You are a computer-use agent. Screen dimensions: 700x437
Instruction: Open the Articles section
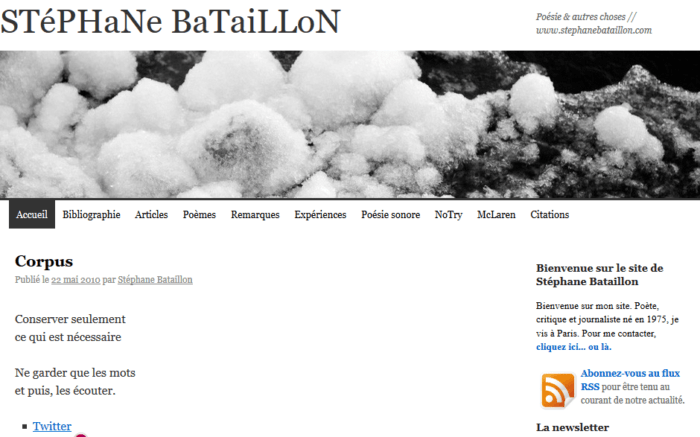coord(151,215)
